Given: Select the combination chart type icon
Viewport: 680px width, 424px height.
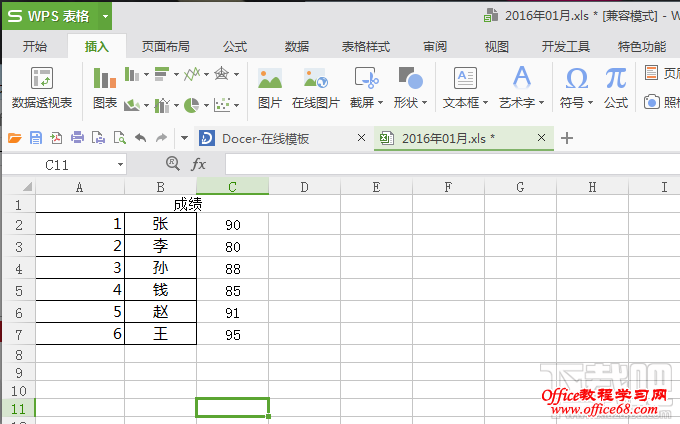Looking at the screenshot, I should pyautogui.click(x=162, y=105).
